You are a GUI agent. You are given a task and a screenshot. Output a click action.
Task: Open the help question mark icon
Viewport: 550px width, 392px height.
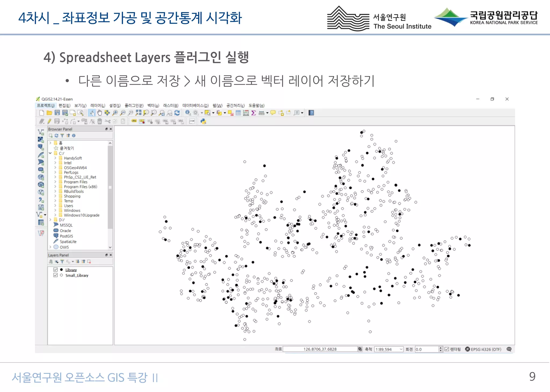click(311, 113)
